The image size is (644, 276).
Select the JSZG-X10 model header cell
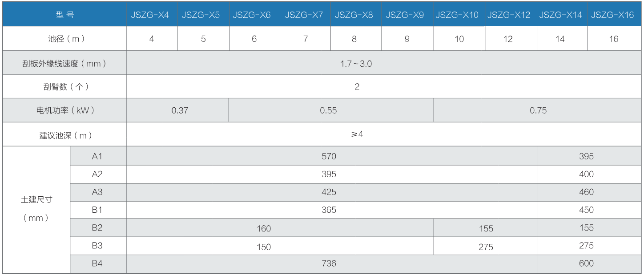click(x=457, y=15)
